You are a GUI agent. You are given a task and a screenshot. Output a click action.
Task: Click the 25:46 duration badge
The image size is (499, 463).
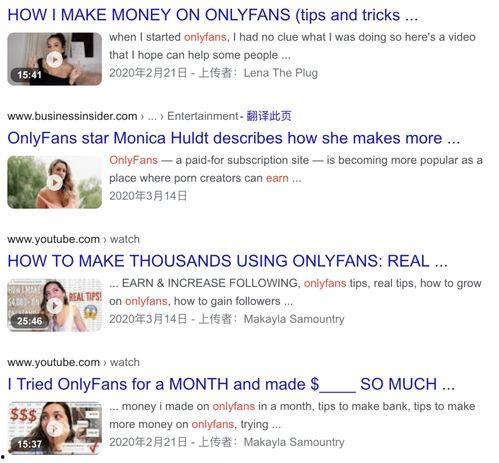[x=29, y=321]
